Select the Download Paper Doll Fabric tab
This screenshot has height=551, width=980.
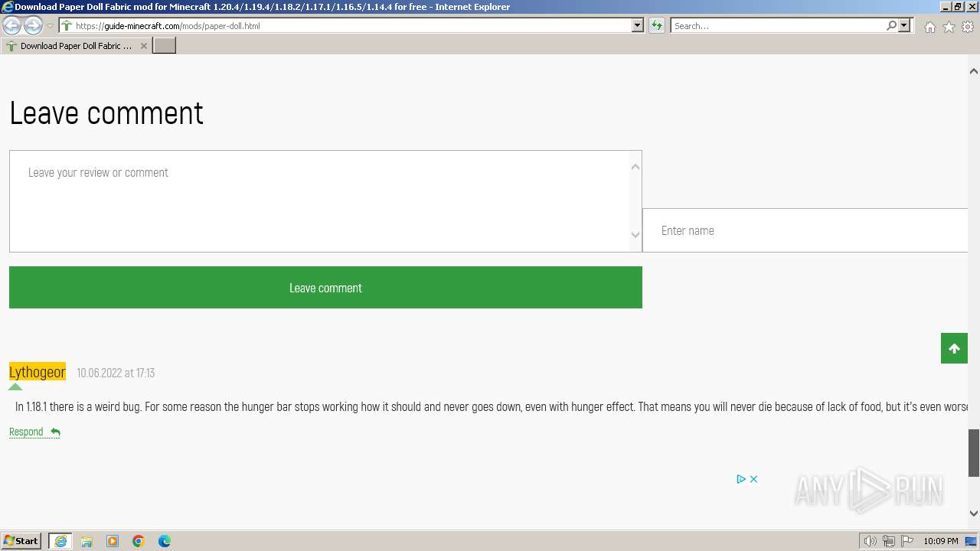coord(77,46)
